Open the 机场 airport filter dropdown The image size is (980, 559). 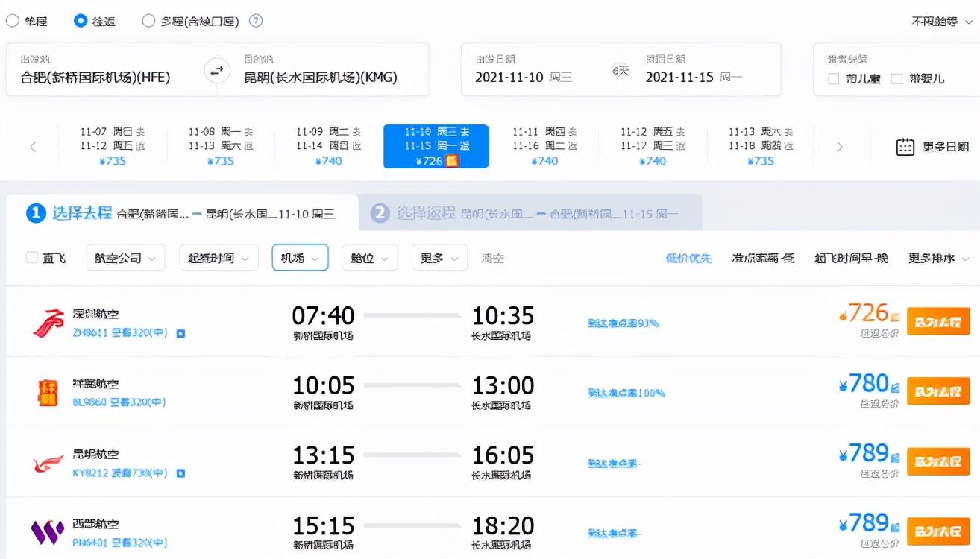[300, 258]
